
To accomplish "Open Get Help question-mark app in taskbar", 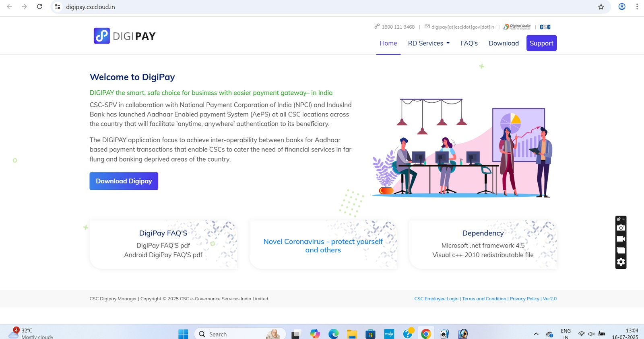I will click(x=408, y=333).
